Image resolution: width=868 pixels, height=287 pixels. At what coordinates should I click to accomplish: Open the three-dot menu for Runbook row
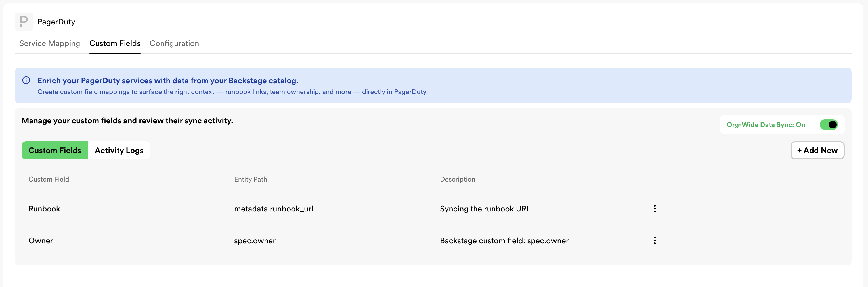654,209
